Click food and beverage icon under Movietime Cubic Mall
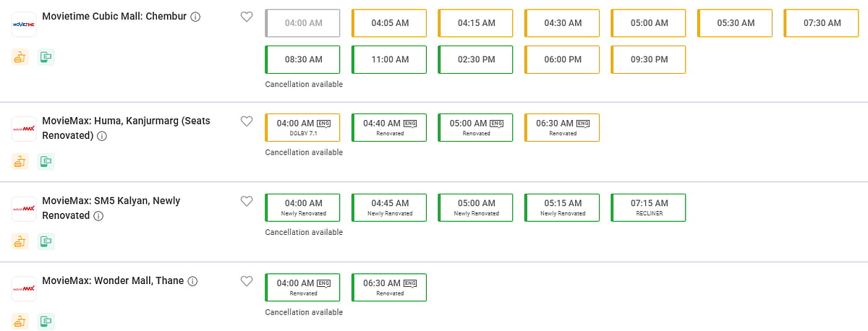Viewport: 868px width, 331px height. [20, 57]
